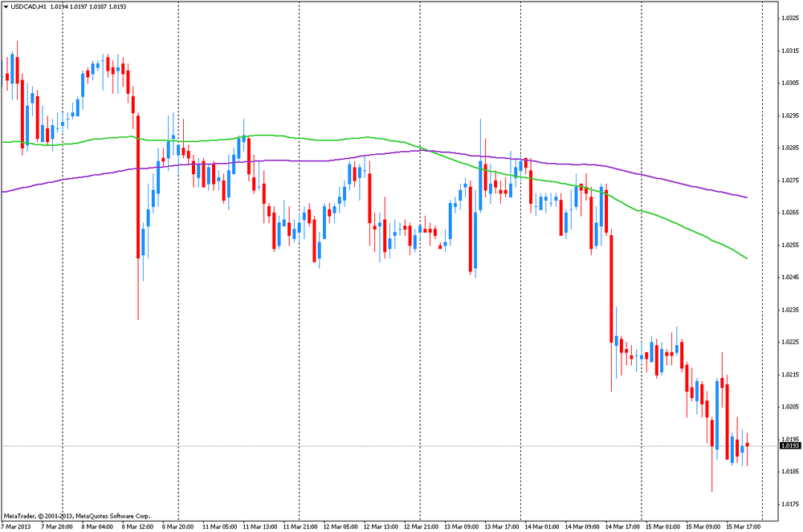Select the 14 Mar 17:00 time label
Image resolution: width=803 pixels, height=532 pixels.
[622, 526]
